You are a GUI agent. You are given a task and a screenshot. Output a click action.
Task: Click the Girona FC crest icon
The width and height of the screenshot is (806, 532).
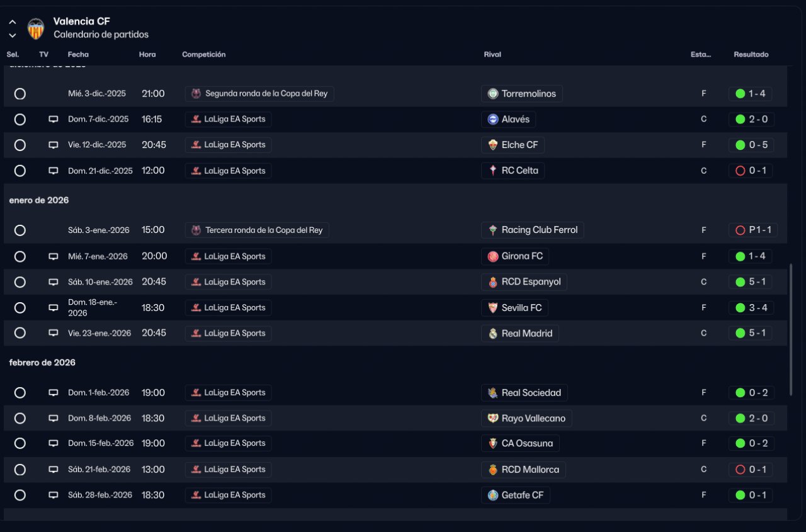493,256
